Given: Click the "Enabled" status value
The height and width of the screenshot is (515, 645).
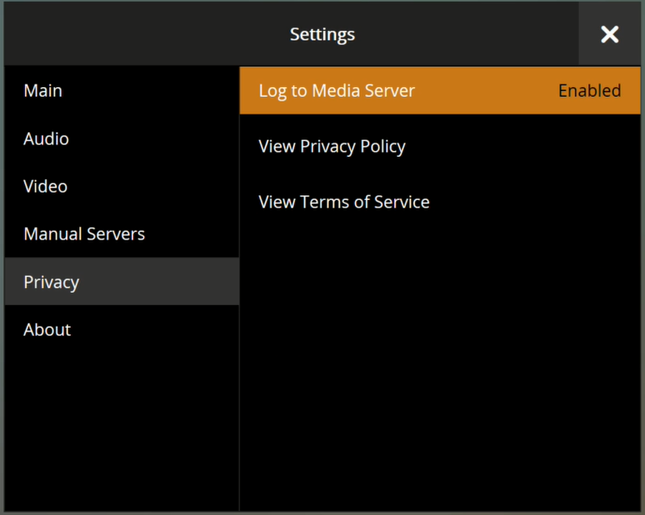Looking at the screenshot, I should [589, 91].
